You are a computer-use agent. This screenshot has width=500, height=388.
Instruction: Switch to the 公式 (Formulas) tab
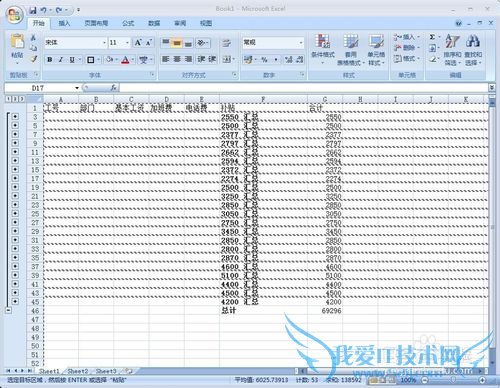point(128,23)
